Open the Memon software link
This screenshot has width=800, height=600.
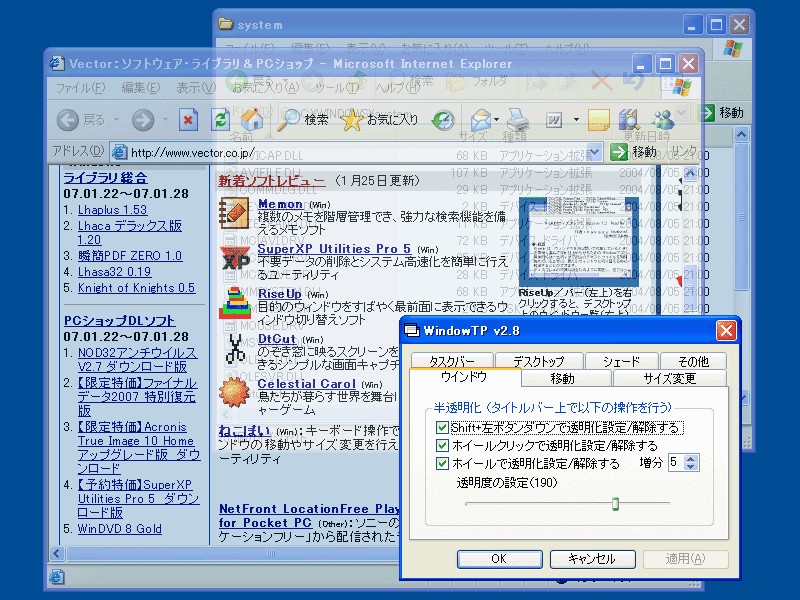(281, 204)
